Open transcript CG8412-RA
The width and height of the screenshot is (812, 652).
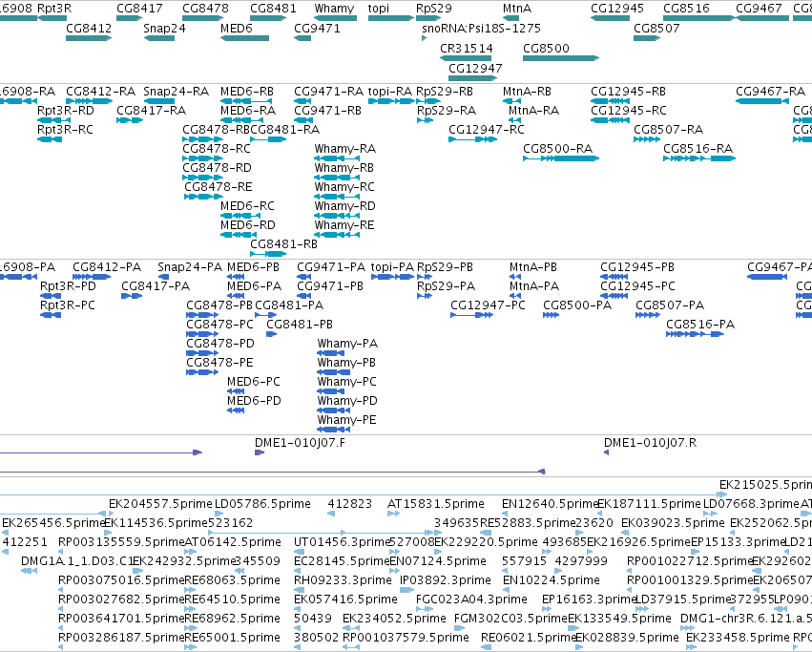(100, 92)
